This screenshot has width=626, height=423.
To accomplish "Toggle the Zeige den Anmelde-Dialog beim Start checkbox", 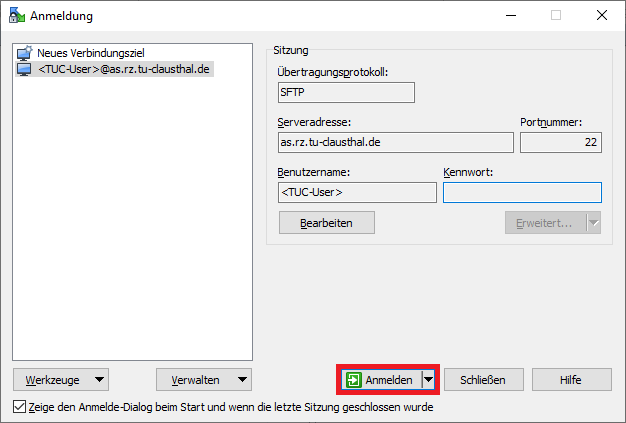I will 21,407.
